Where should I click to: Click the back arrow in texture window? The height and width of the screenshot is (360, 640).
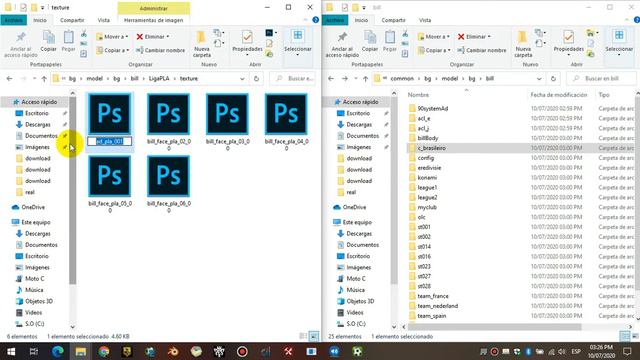10,78
